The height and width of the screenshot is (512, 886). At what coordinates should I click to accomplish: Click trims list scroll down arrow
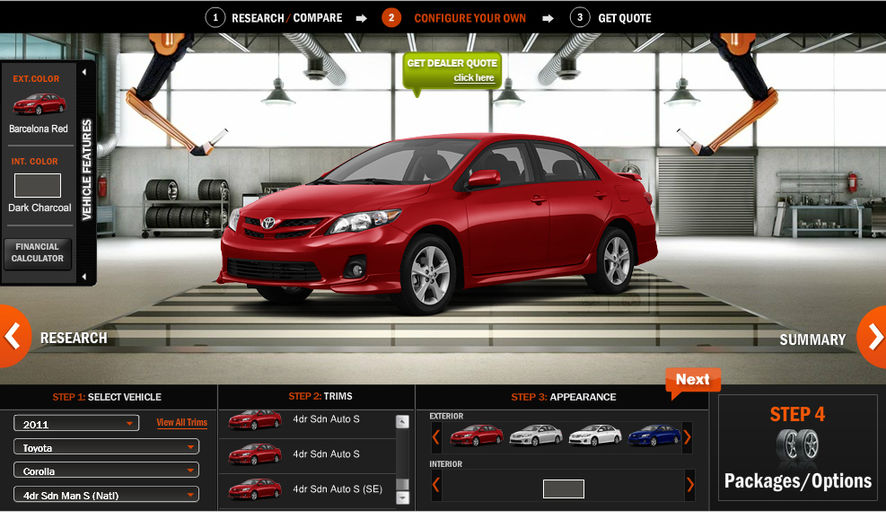click(x=402, y=498)
